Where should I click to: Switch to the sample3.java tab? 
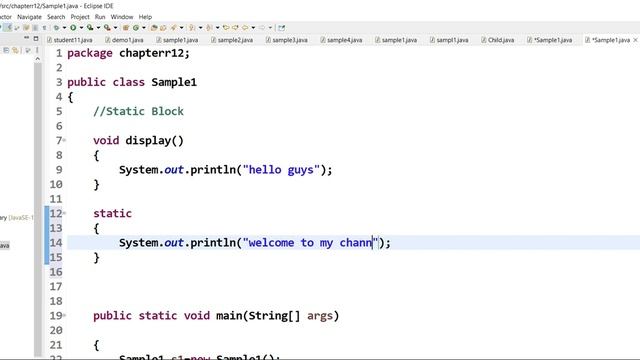(x=286, y=40)
